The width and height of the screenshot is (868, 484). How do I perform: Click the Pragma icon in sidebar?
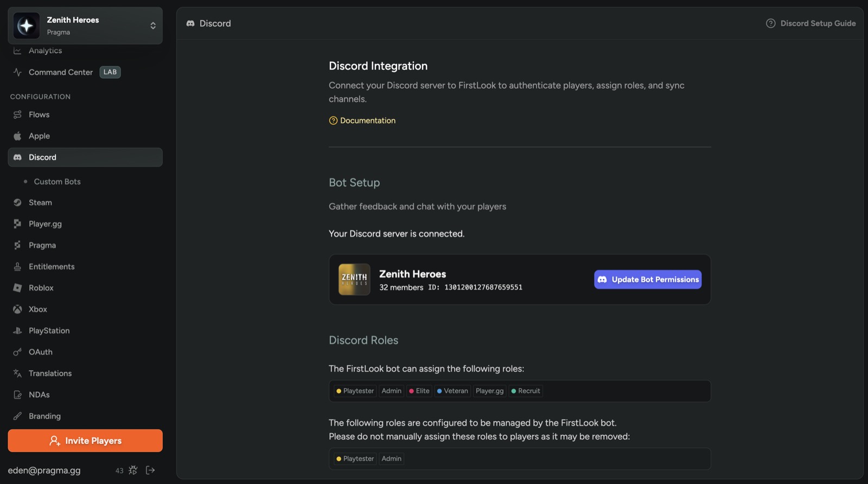17,245
